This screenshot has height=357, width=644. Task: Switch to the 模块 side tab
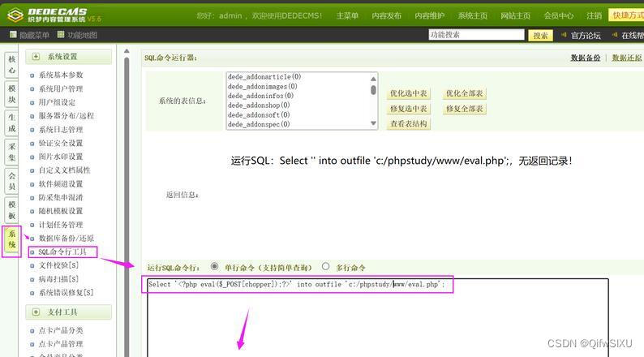(11, 94)
